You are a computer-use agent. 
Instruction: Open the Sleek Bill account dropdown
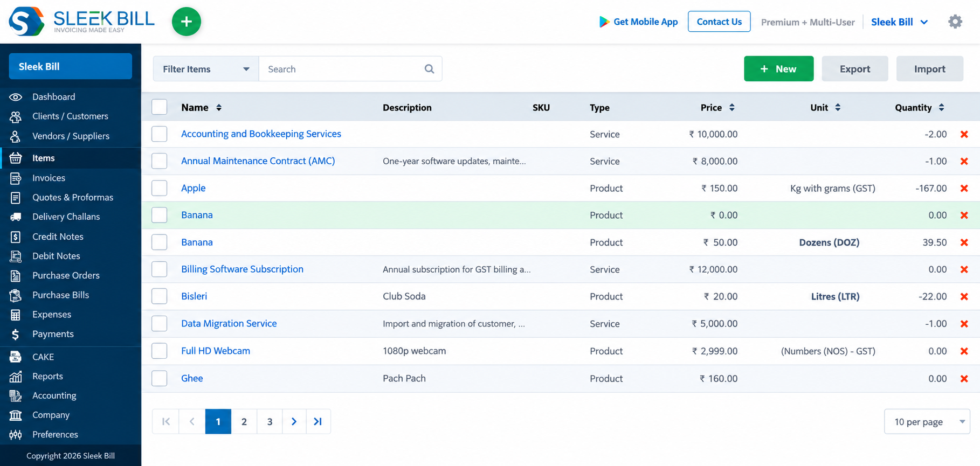click(x=899, y=22)
